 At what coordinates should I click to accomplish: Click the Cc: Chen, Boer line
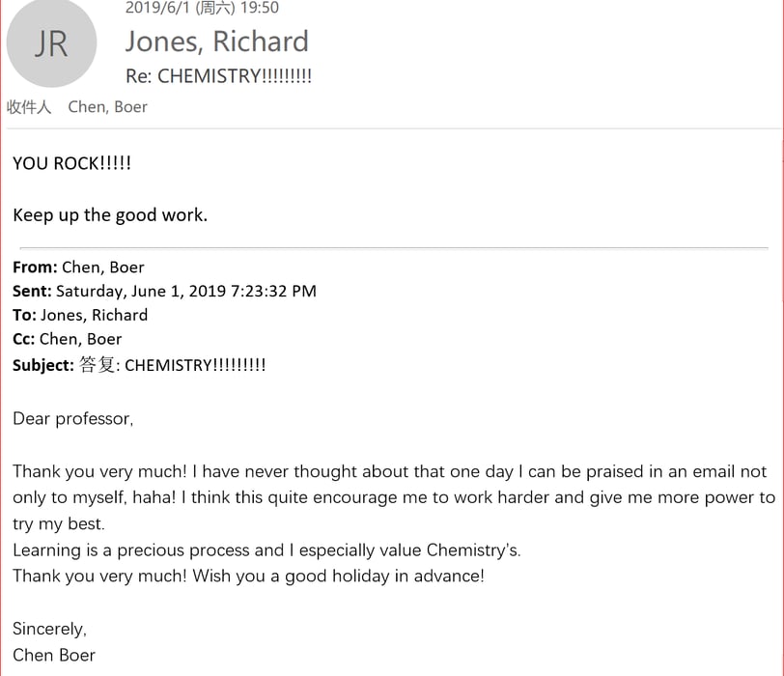(x=67, y=339)
